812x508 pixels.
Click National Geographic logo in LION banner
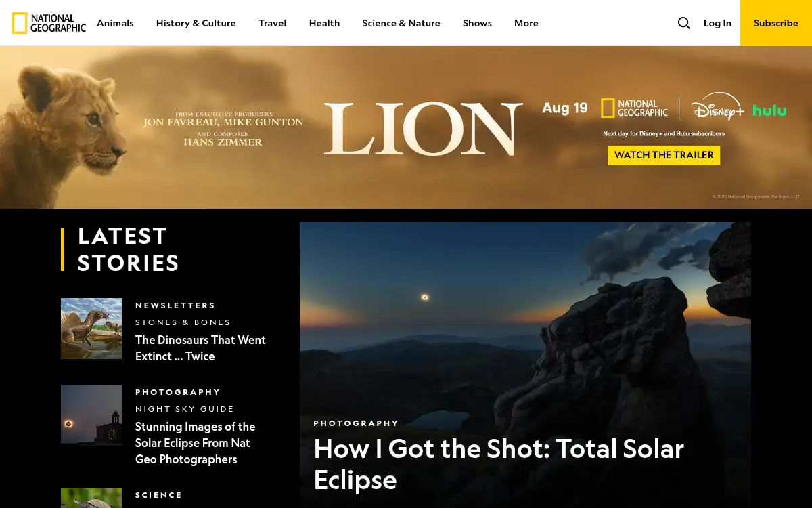[634, 108]
